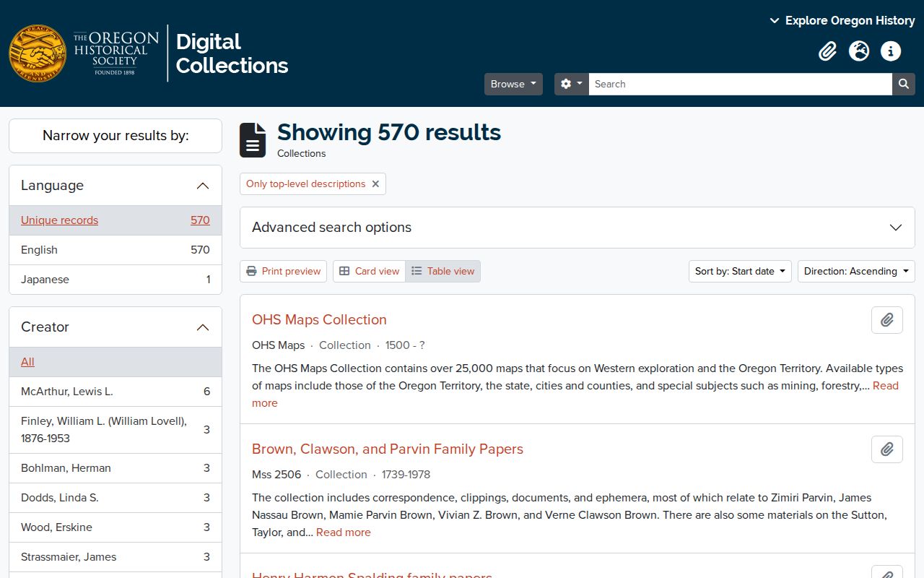
Task: Remove the Only top-level descriptions filter
Action: pos(375,184)
